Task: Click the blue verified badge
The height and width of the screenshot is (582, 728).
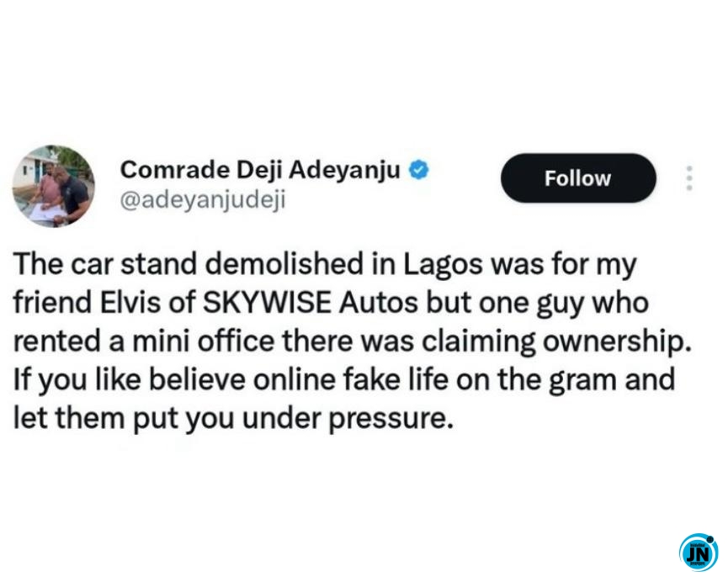Action: [419, 170]
